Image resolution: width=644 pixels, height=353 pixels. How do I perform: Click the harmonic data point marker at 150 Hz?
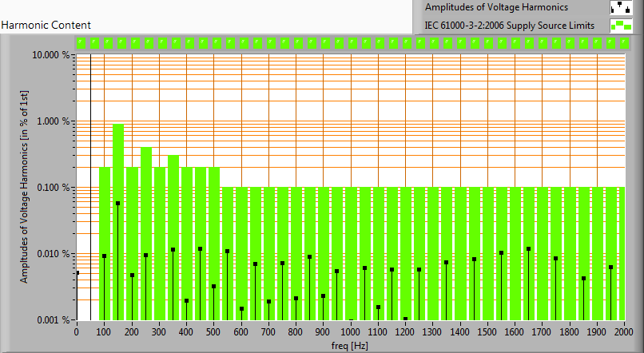pyautogui.click(x=118, y=204)
